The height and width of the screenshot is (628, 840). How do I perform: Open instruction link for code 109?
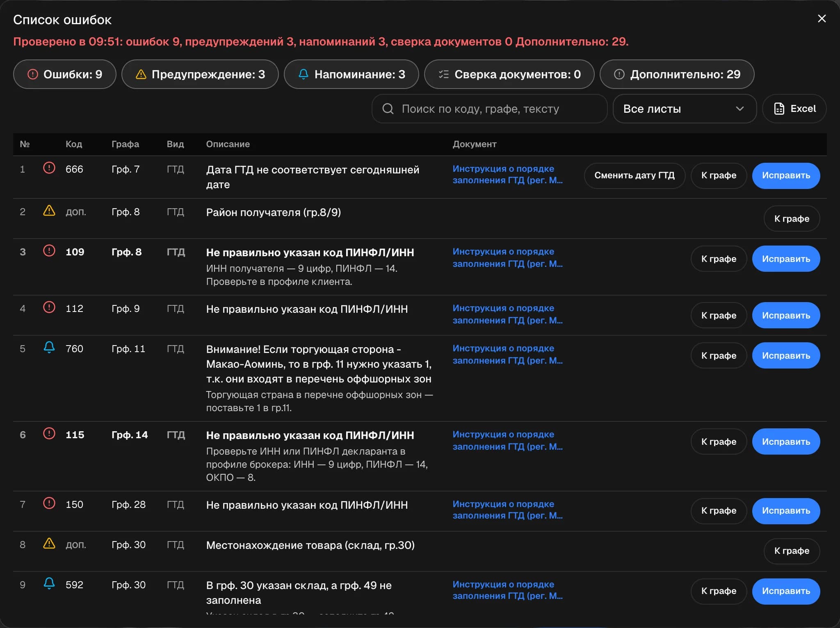pos(507,257)
